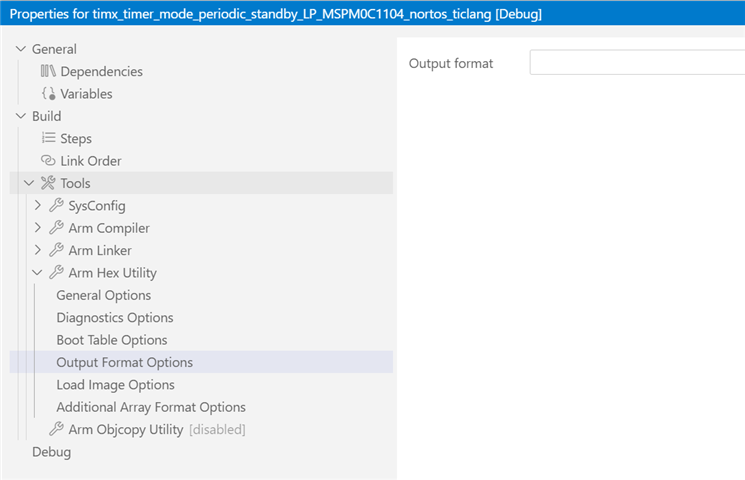The width and height of the screenshot is (745, 480).
Task: Collapse the Arm Hex Utility node
Action: point(38,272)
